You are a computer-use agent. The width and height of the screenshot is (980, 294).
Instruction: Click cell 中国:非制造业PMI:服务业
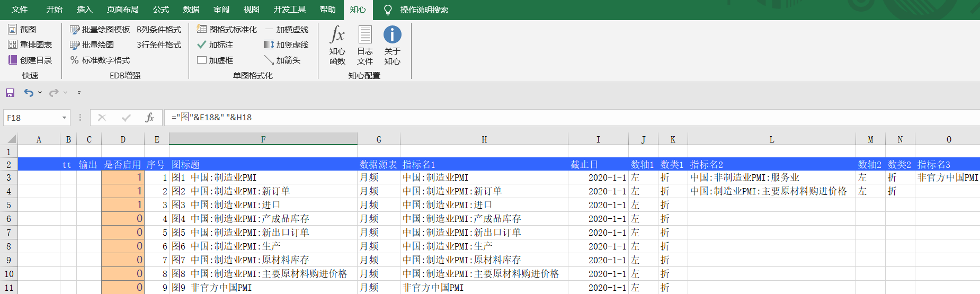pos(772,177)
